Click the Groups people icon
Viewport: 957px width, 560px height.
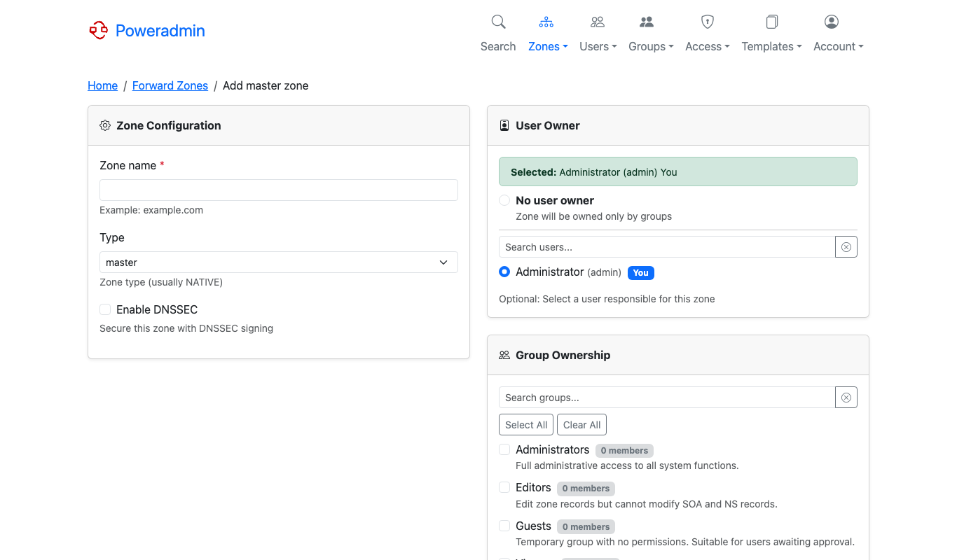(x=647, y=22)
